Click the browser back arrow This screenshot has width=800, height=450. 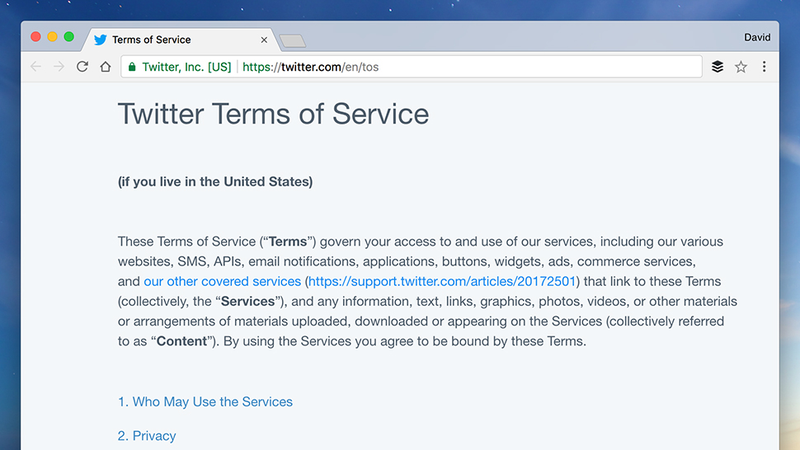(36, 67)
